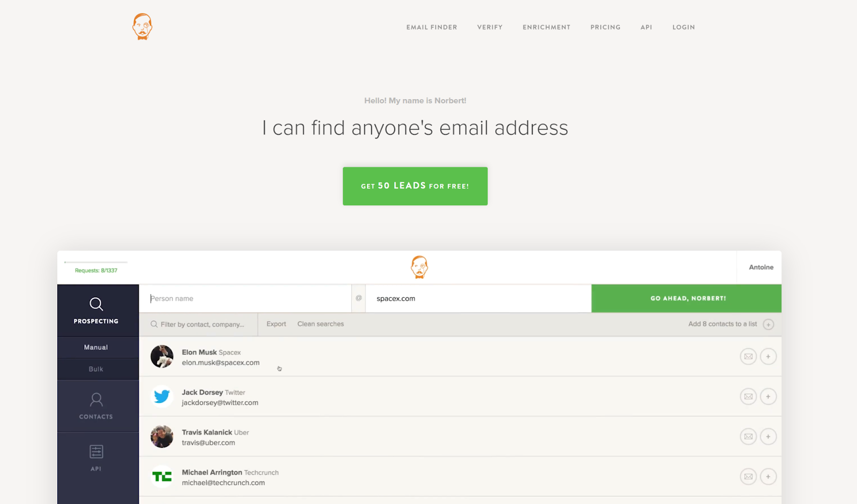The image size is (857, 504).
Task: Click the travis@uber.com email address
Action: tap(208, 443)
